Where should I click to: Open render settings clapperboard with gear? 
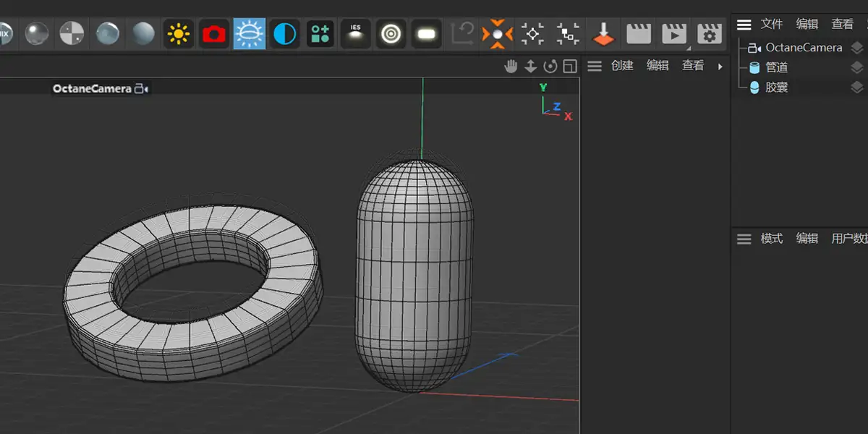pyautogui.click(x=709, y=33)
